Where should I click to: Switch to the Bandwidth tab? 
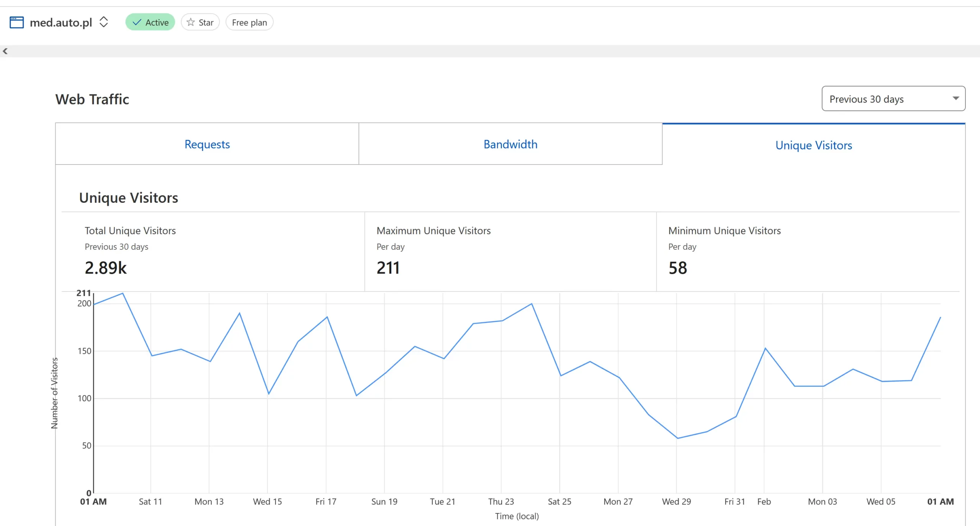(x=510, y=144)
